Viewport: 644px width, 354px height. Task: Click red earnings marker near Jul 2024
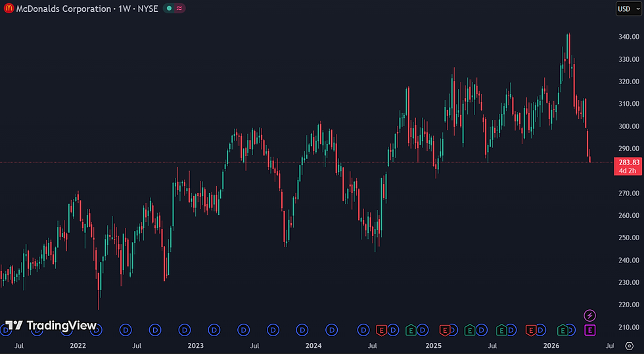(382, 330)
